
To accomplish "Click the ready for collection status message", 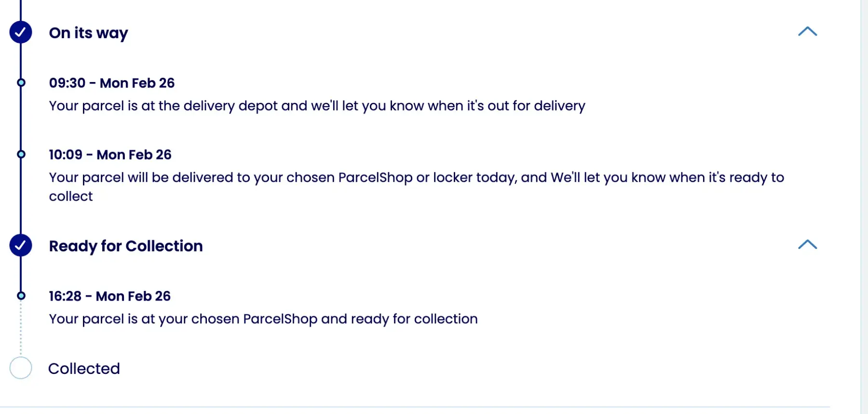I will click(263, 319).
